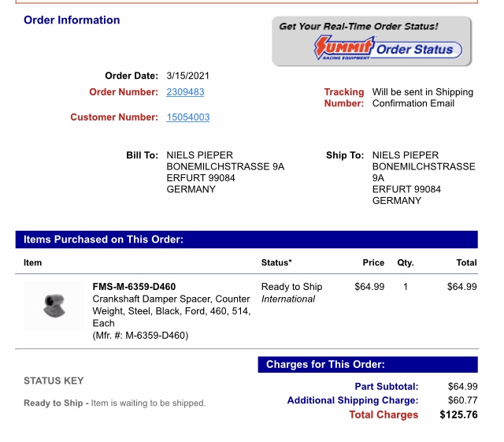Click the Tracking Number label
504x442 pixels.
point(344,98)
